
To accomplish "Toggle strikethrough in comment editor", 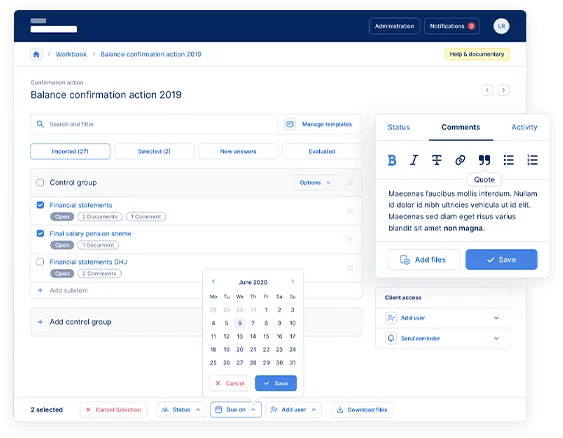I will 437,160.
